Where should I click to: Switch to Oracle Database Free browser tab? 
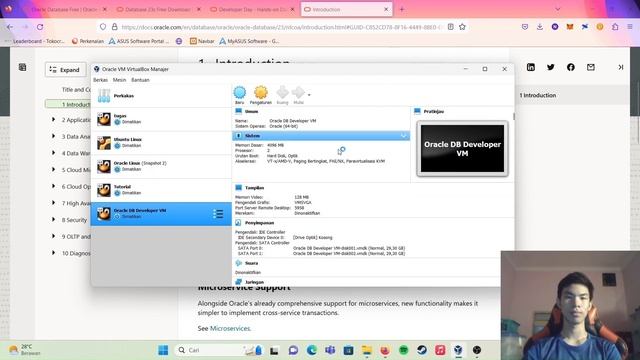(x=64, y=9)
